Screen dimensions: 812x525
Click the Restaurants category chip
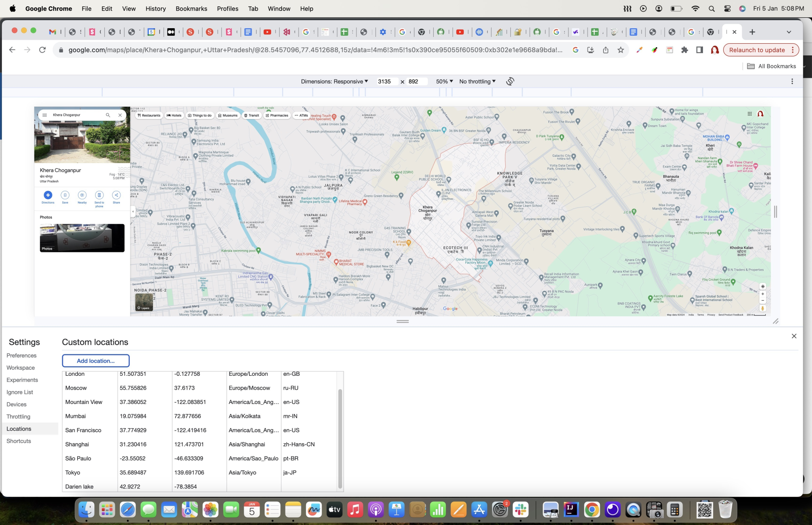[x=149, y=115]
